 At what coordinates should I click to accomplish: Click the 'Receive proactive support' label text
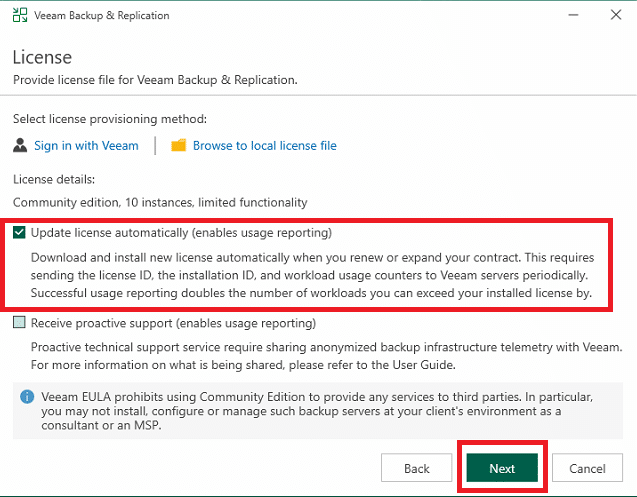pos(173,323)
